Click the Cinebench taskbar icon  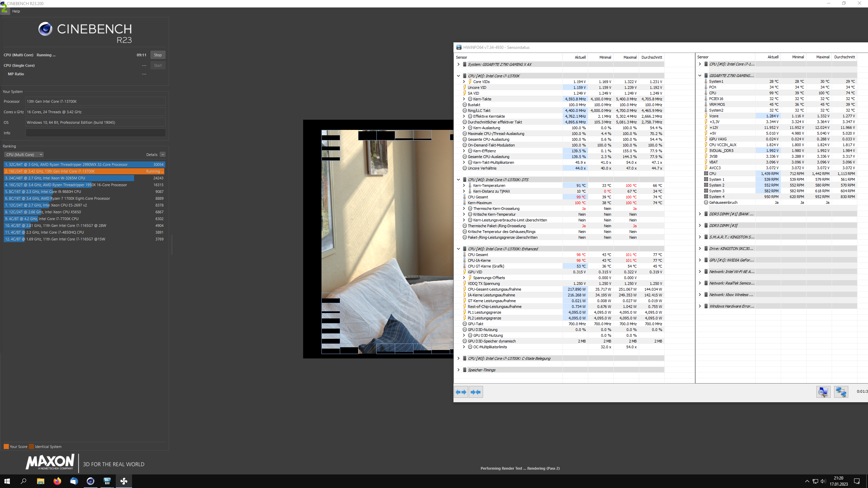point(90,481)
